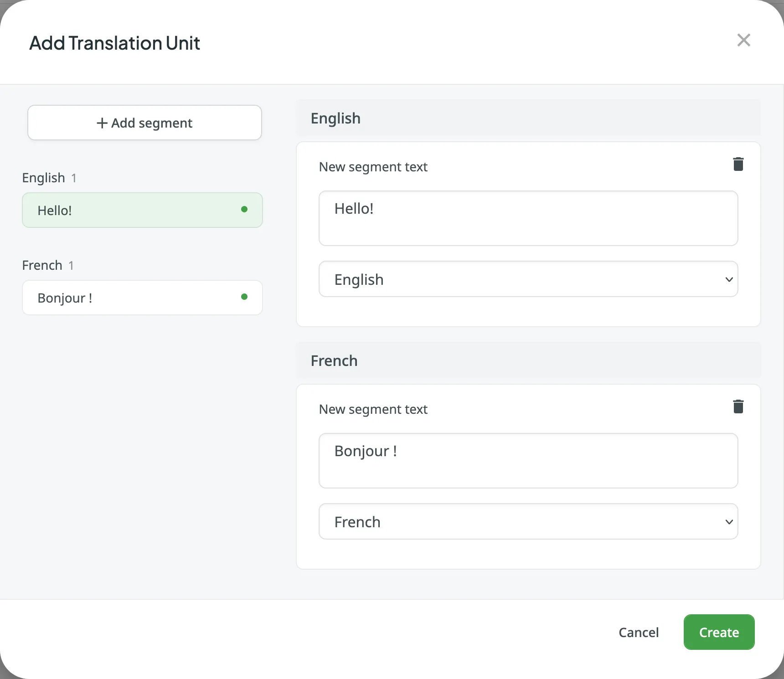Click the Hello! text area
The width and height of the screenshot is (784, 679).
[528, 218]
